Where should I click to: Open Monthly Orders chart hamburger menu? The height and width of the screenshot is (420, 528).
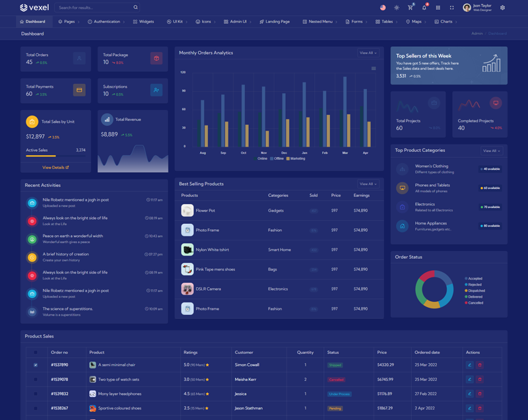tap(374, 69)
